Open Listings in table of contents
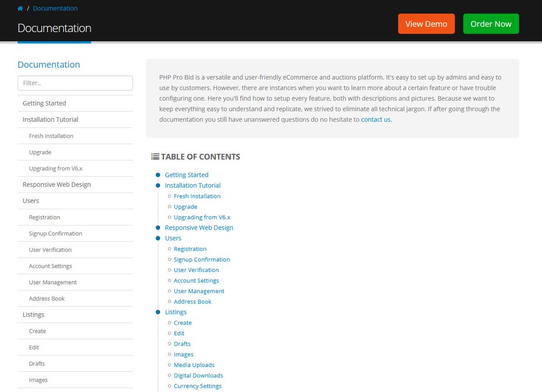This screenshot has height=392, width=542. (176, 312)
